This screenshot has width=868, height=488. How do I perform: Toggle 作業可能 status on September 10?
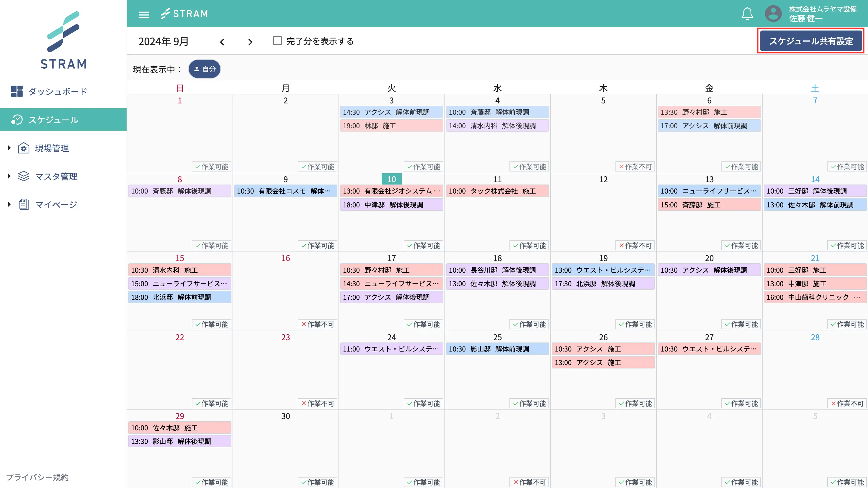click(424, 246)
